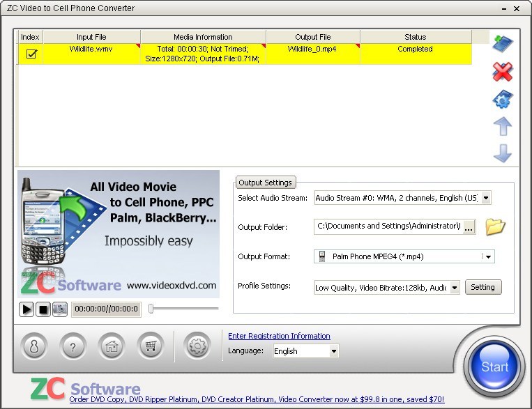
Task: Open video edit settings gear-film icon
Action: click(502, 99)
